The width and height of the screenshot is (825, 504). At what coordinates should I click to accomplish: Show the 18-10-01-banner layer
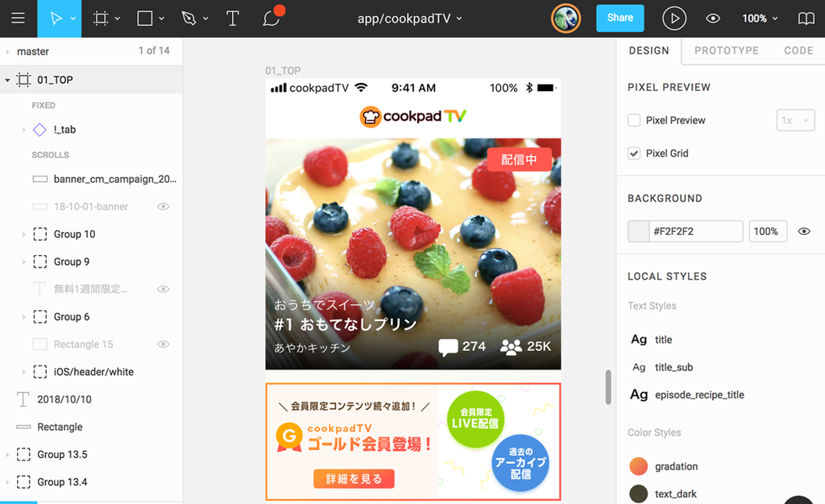coord(163,207)
